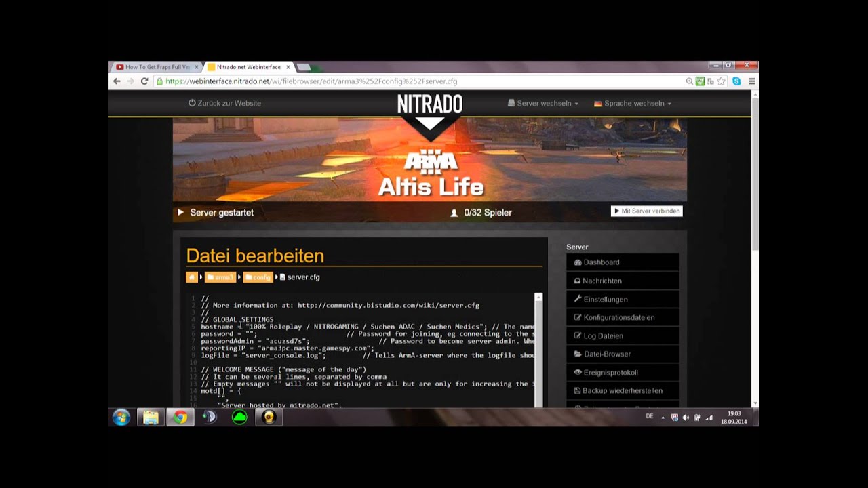
Task: Reload the page with the refresh icon
Action: pos(144,81)
